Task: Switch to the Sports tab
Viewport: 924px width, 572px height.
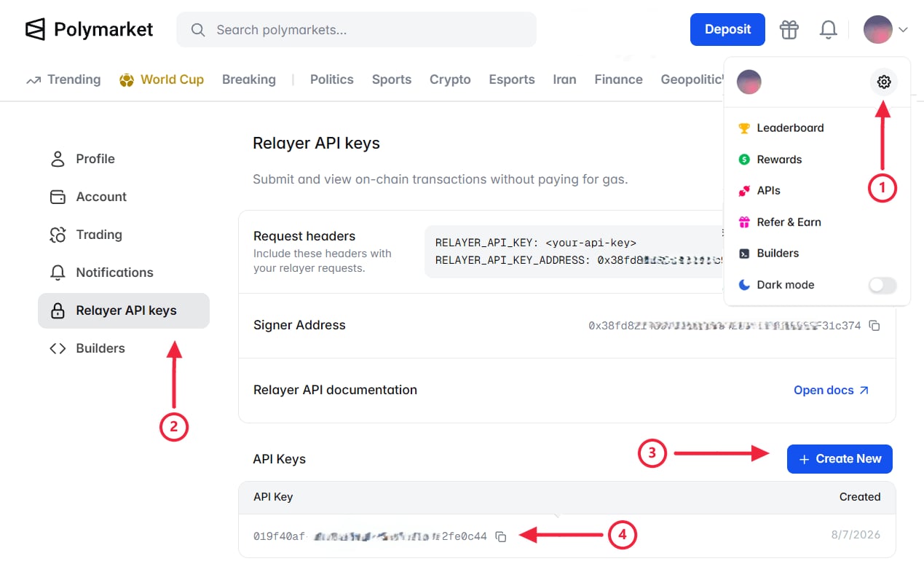Action: pos(392,79)
